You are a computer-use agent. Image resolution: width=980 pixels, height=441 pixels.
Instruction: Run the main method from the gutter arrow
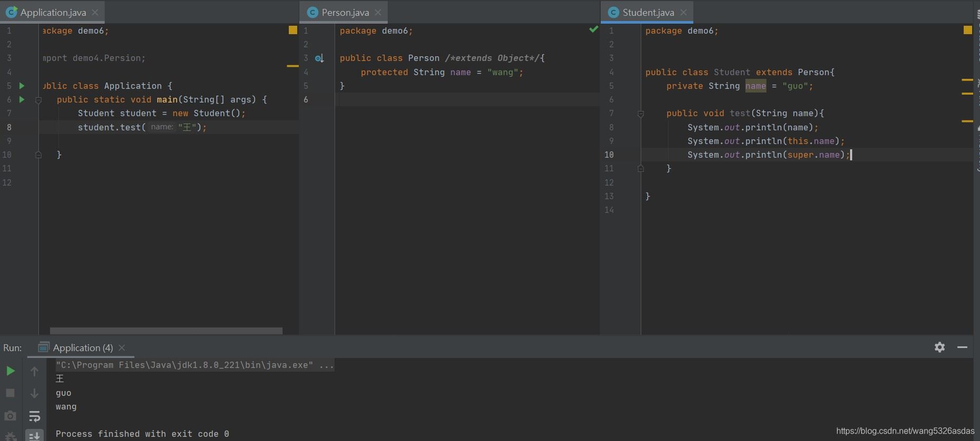pyautogui.click(x=22, y=99)
